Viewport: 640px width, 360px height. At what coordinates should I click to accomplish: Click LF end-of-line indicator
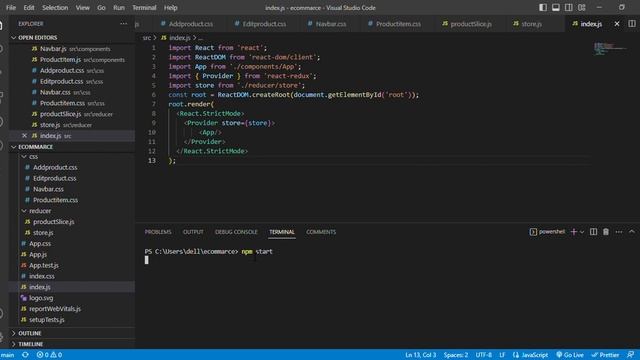pos(502,355)
